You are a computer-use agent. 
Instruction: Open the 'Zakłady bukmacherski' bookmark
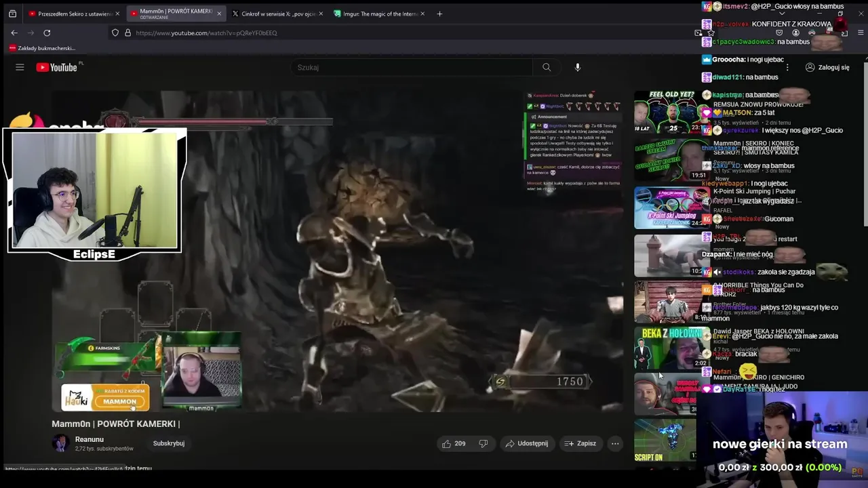coord(42,48)
